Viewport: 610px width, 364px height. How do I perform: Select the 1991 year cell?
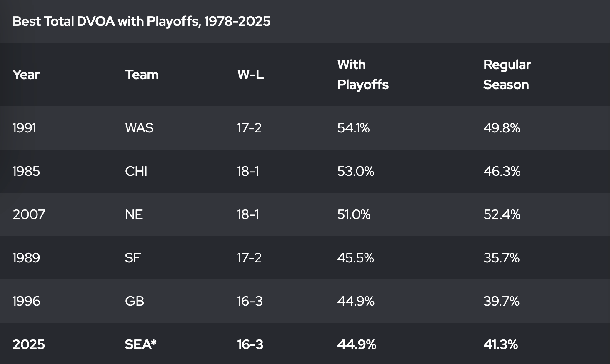coord(25,128)
